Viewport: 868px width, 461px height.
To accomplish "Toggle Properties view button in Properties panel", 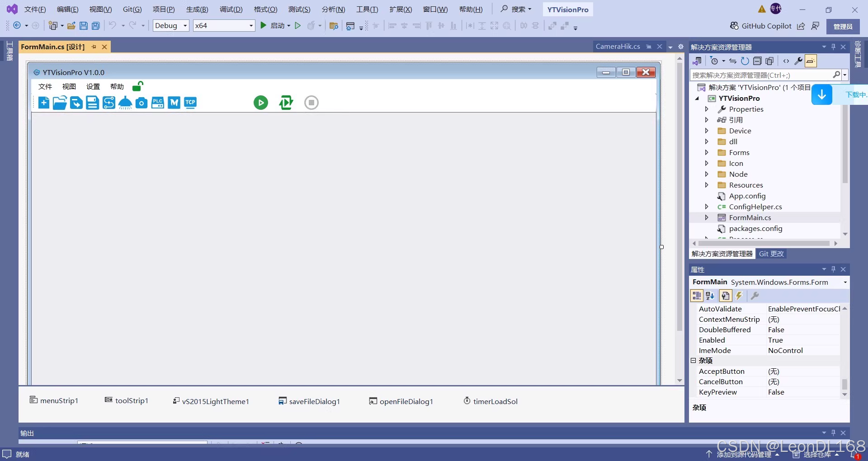I will 725,296.
